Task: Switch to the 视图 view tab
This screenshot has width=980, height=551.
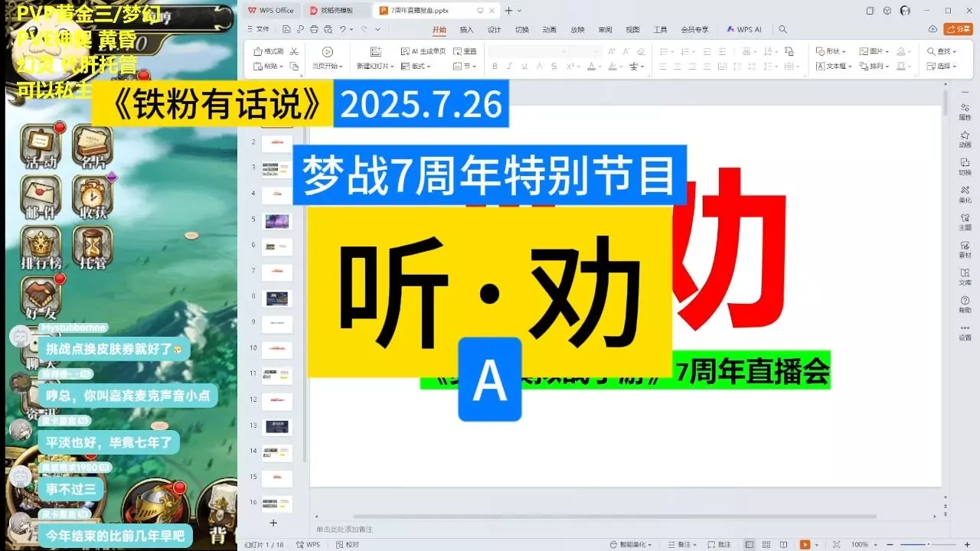Action: tap(632, 30)
